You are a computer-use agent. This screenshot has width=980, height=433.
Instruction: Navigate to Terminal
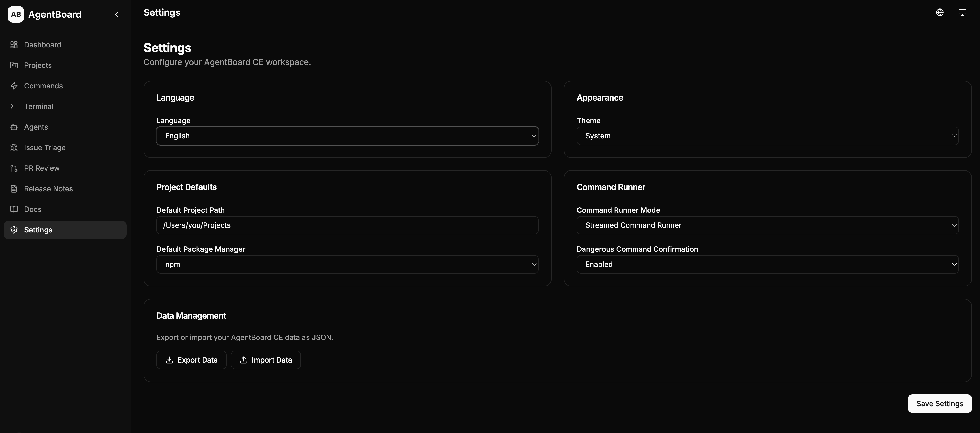65,106
